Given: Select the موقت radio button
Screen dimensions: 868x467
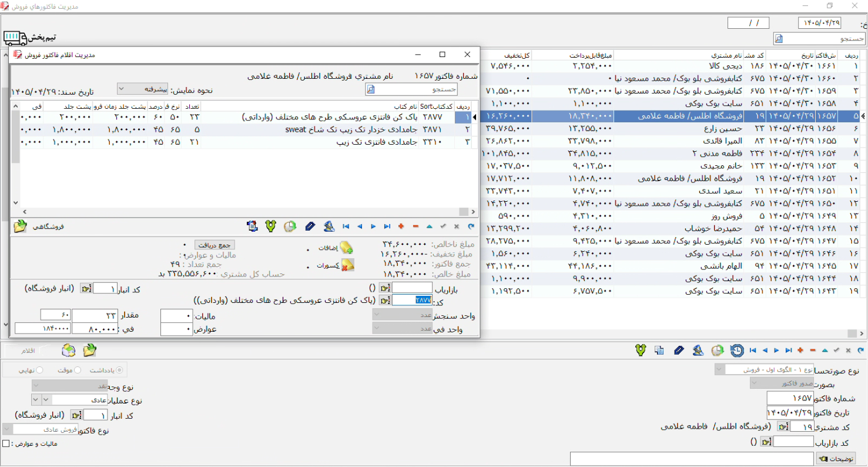Looking at the screenshot, I should pos(78,370).
